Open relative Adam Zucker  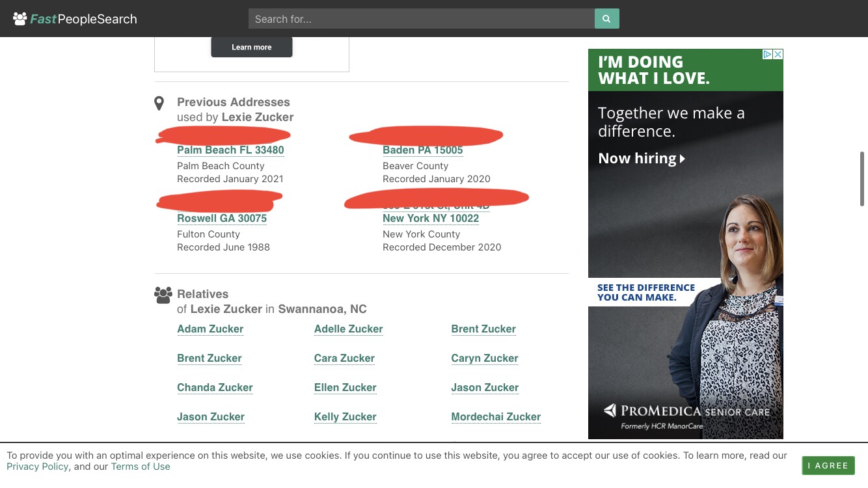point(210,329)
